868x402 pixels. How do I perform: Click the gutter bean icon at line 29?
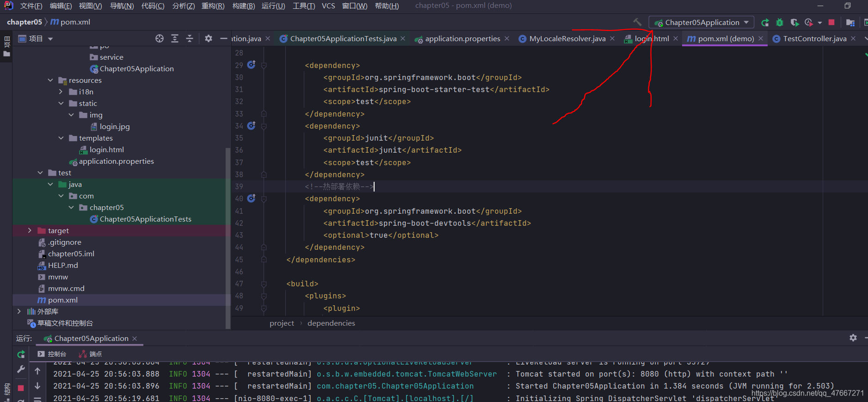point(251,65)
